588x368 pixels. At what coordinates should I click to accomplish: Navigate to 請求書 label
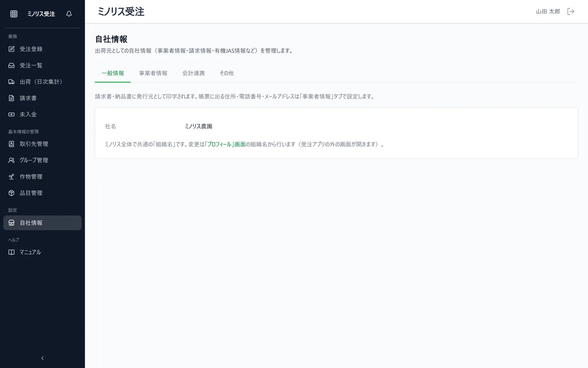pos(28,98)
